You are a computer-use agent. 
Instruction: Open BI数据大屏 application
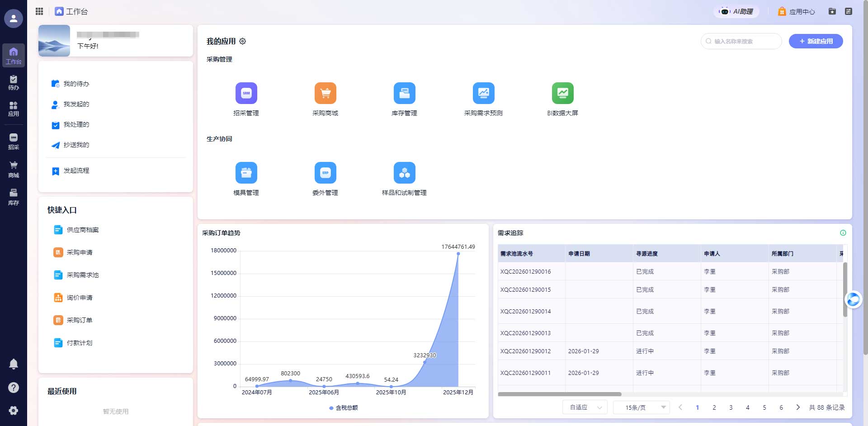pos(563,93)
